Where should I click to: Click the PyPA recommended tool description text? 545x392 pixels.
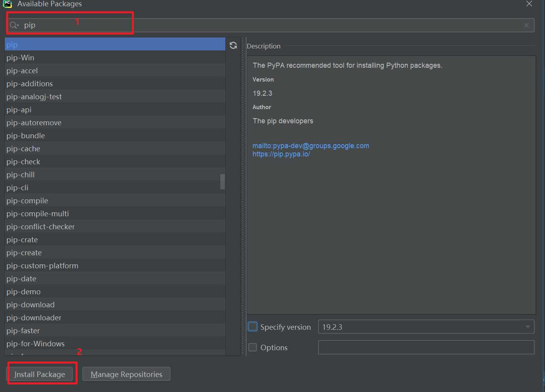point(347,65)
